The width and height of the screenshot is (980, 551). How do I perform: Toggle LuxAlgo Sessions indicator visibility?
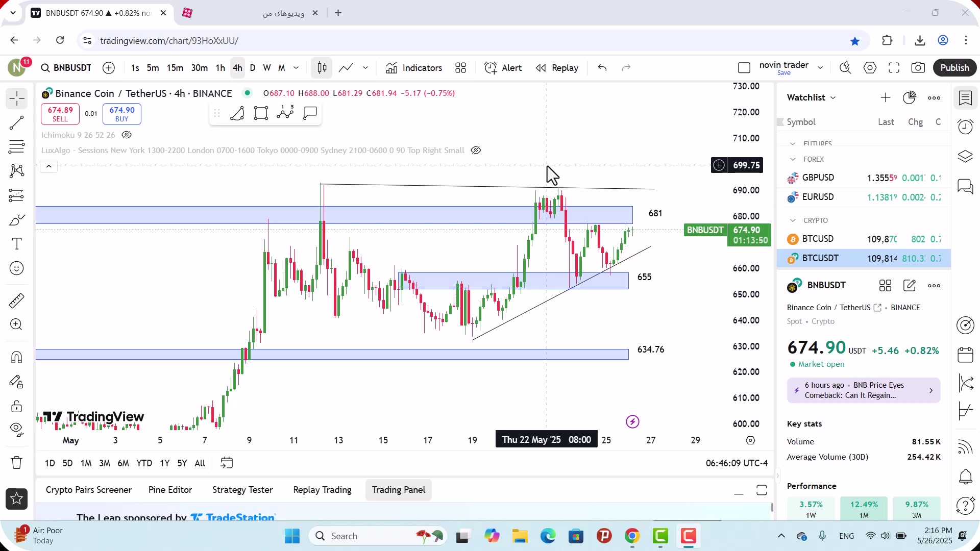[x=476, y=151]
